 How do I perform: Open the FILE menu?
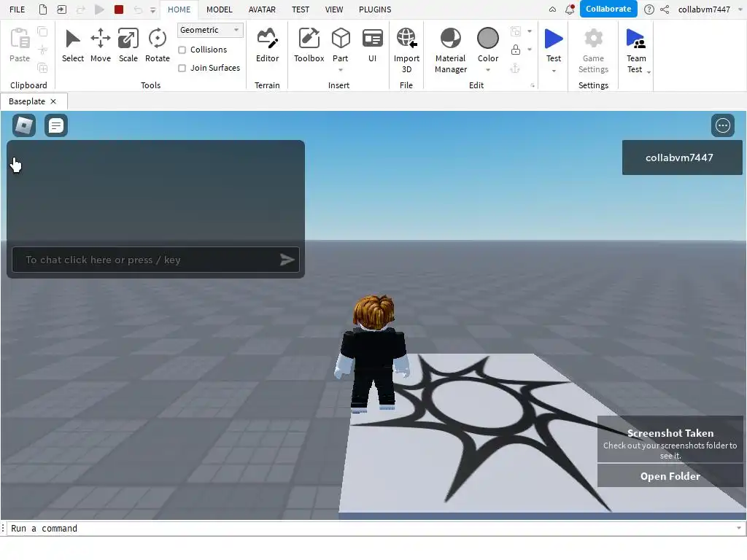click(18, 9)
